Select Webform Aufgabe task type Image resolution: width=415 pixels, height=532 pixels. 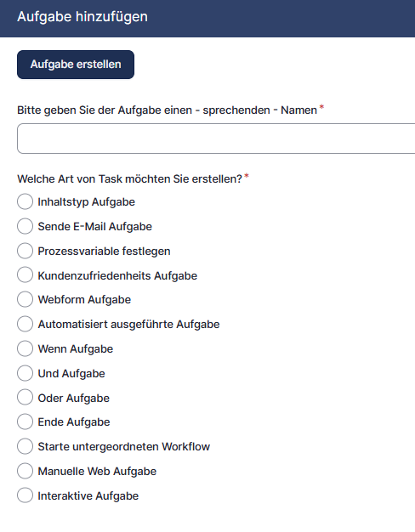pos(26,300)
